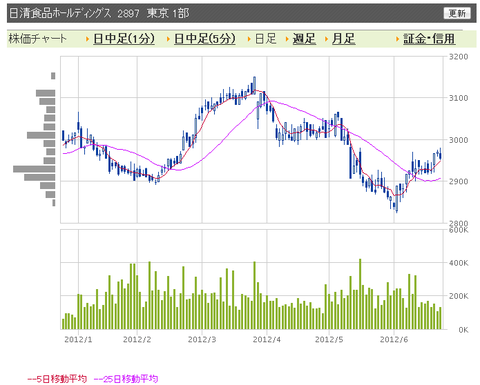Click the tallest volume bar in May

[360, 294]
